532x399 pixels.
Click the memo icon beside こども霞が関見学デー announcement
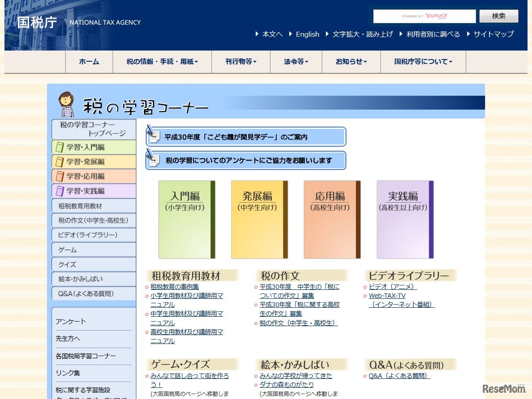[154, 136]
